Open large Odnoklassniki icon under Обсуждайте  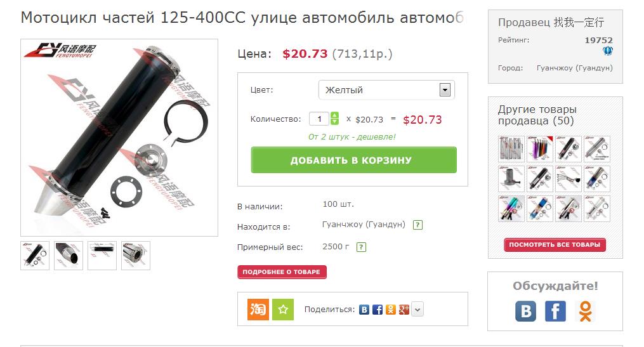coord(585,311)
